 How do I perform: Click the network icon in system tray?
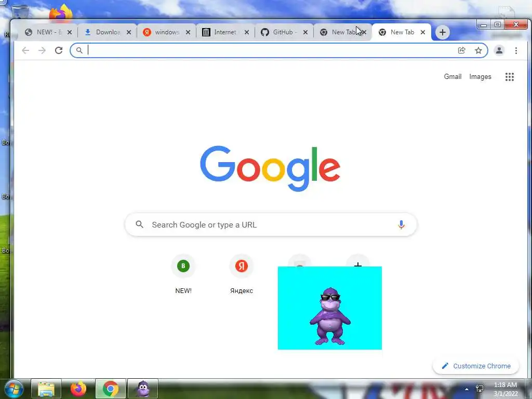(x=480, y=389)
